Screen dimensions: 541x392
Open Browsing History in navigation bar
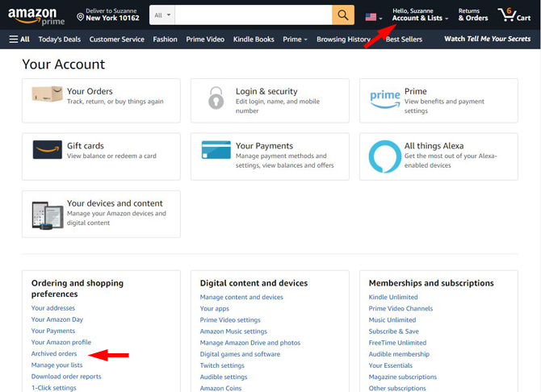point(343,40)
